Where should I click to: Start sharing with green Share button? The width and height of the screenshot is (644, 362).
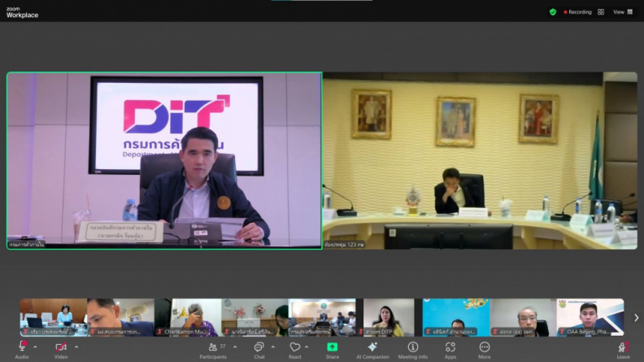coord(333,350)
